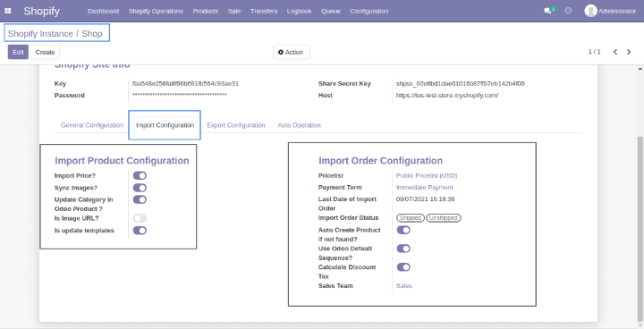Click the Create button
The image size is (644, 329).
point(46,52)
